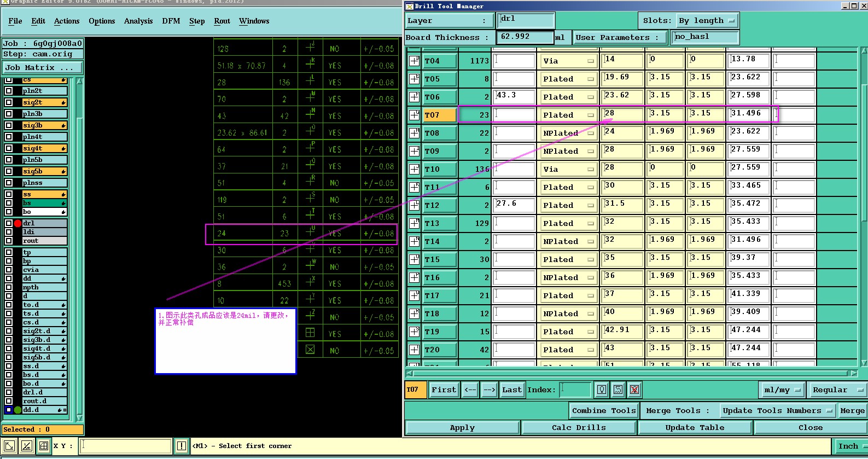Toggle the checkbox for layer cvia
The width and height of the screenshot is (868, 459).
9,270
